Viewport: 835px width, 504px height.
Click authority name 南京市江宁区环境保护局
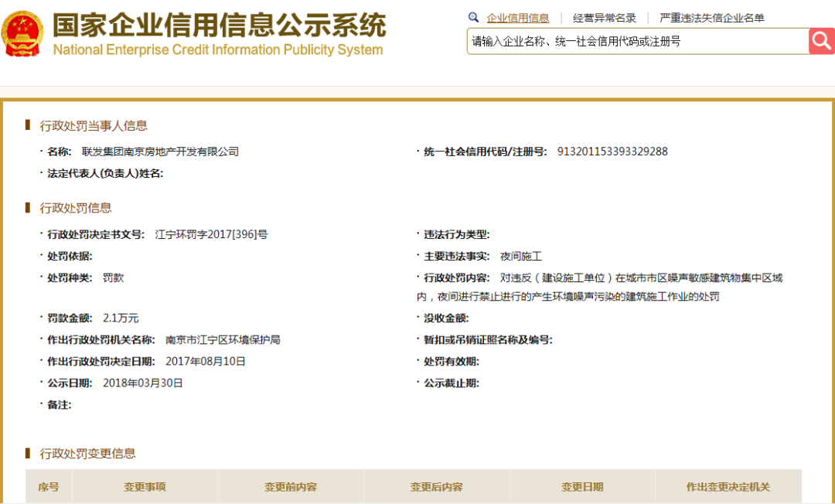click(x=223, y=340)
